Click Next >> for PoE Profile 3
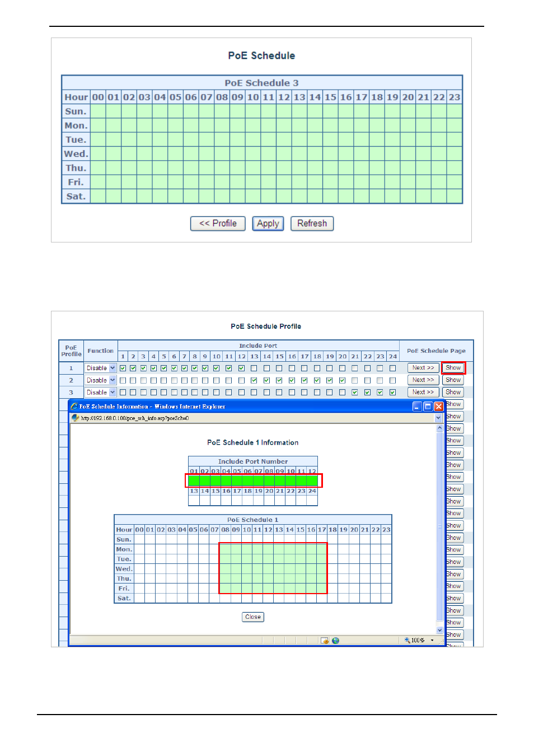 pos(423,393)
